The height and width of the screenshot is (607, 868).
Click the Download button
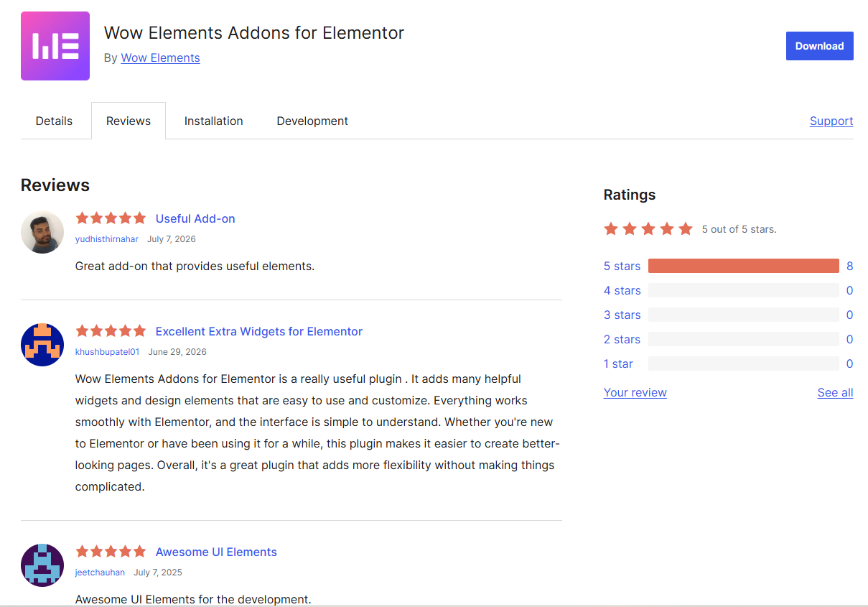[x=819, y=46]
